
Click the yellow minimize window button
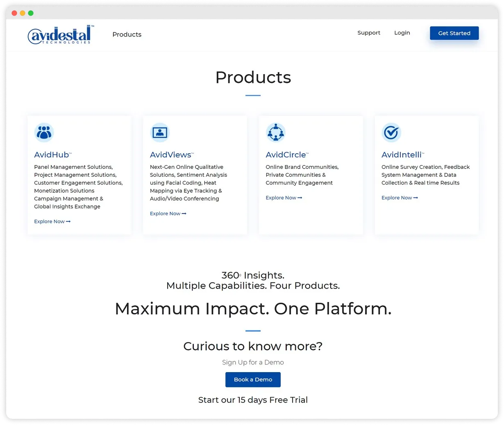click(x=23, y=13)
